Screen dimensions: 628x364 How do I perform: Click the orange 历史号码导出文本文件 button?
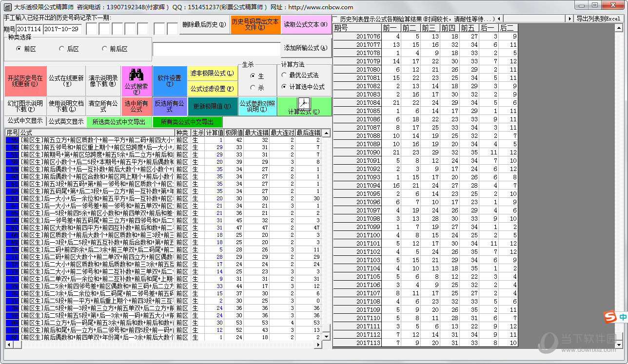pos(255,24)
